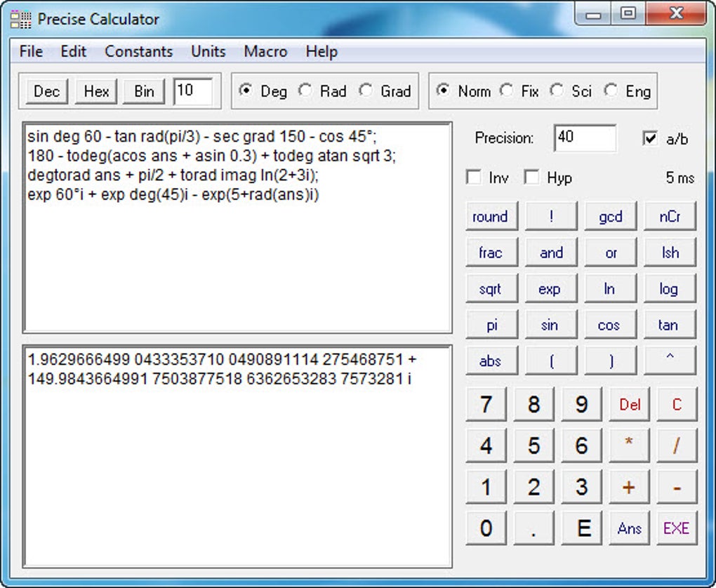Click the digit 2 key
Viewport: 716px width, 588px height.
click(533, 487)
